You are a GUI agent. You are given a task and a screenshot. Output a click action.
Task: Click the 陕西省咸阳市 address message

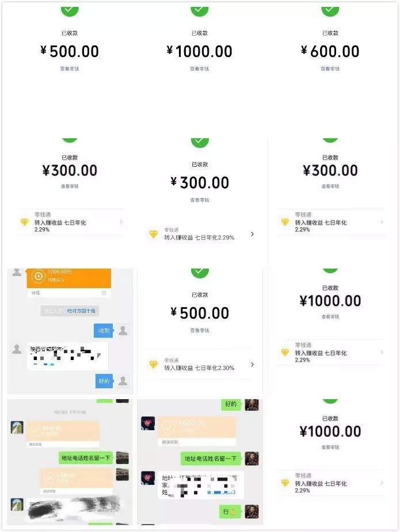tap(67, 356)
